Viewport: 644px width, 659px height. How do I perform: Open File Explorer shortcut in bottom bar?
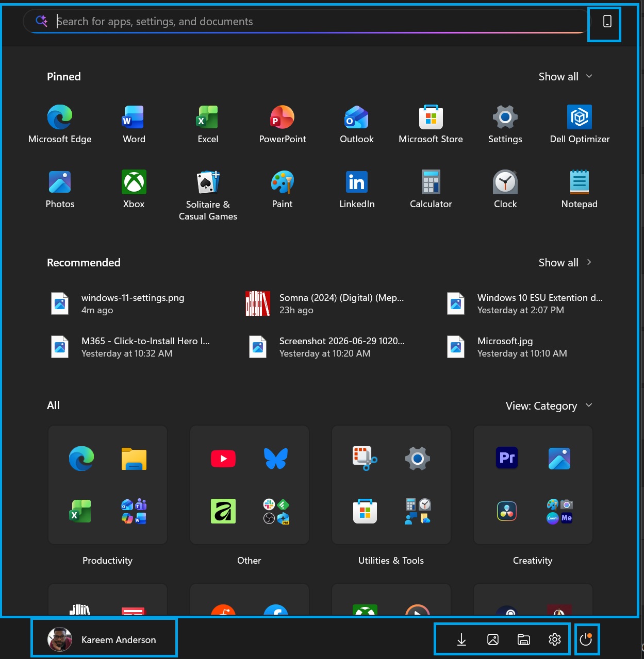pos(524,639)
